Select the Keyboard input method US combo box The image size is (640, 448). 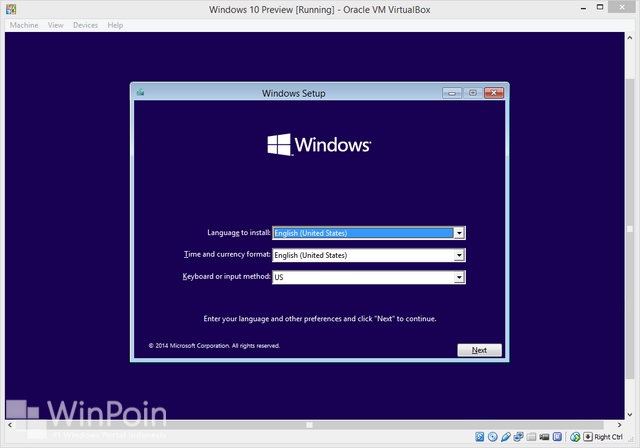369,277
